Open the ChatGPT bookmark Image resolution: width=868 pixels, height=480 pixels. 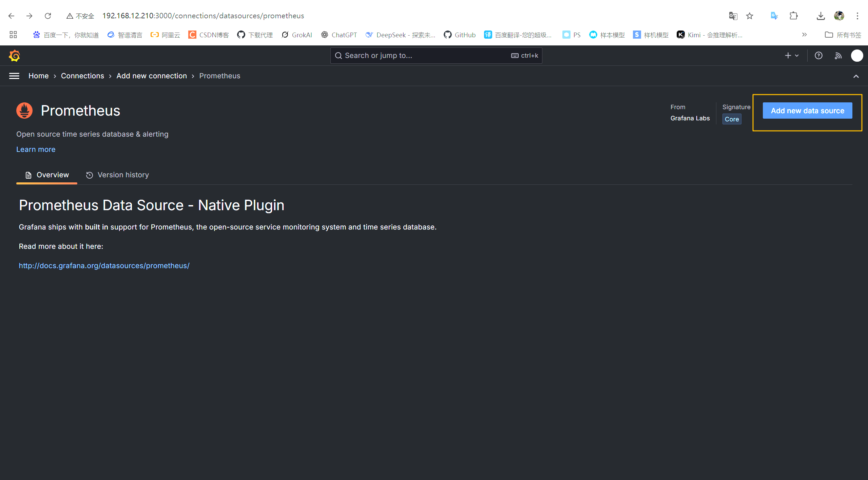(x=339, y=35)
